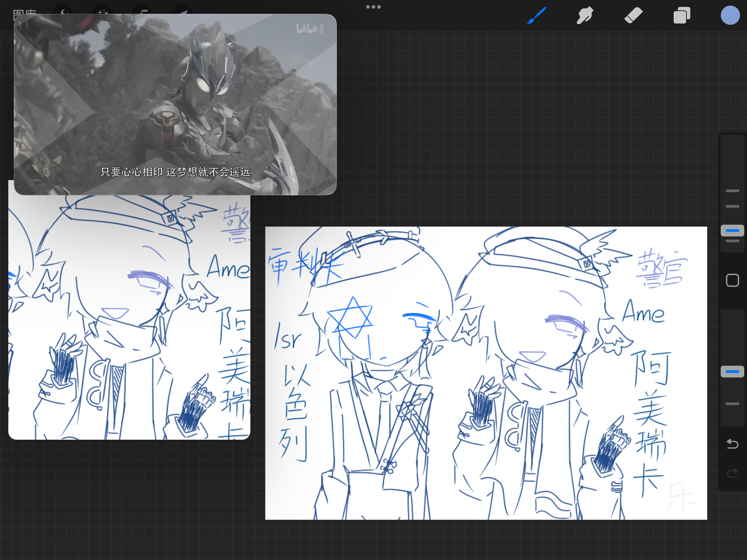The height and width of the screenshot is (560, 747).
Task: Tap the bilibili floating video window
Action: click(175, 104)
